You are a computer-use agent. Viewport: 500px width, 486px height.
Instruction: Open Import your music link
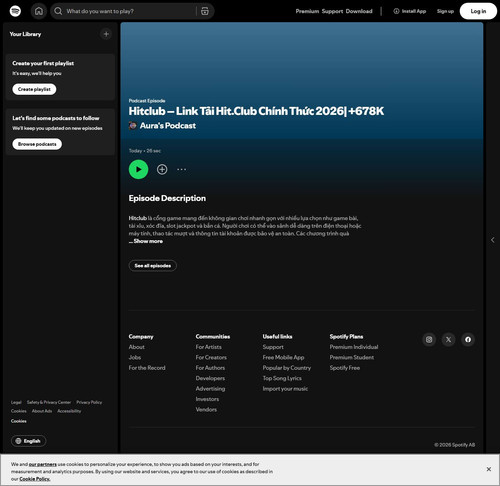pos(285,388)
